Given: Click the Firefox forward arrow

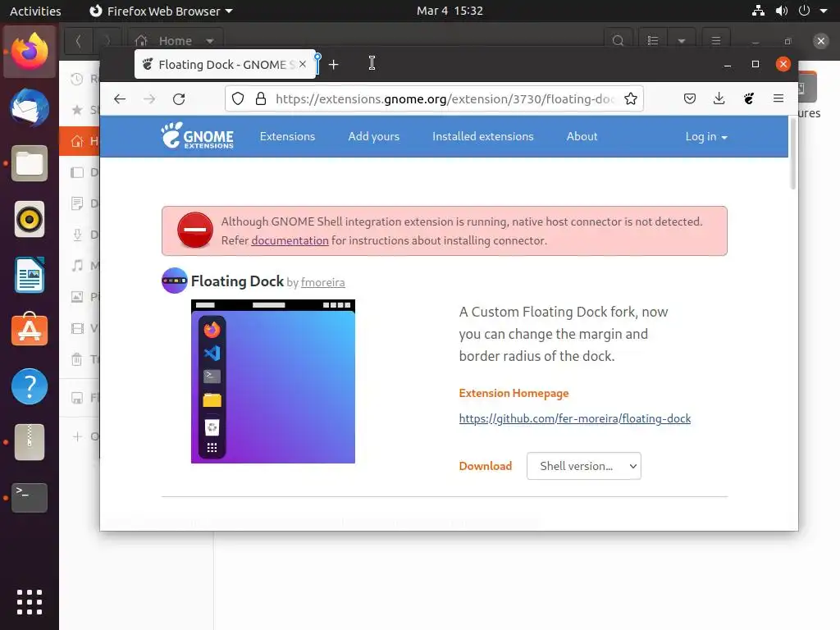Looking at the screenshot, I should tap(149, 98).
